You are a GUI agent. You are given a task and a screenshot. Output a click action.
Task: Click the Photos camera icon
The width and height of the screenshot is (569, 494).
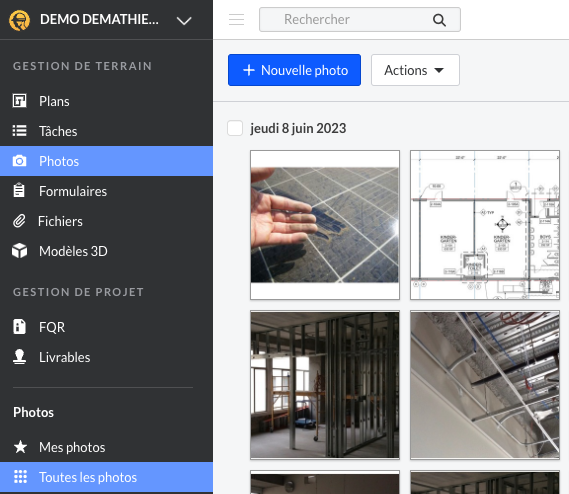[x=20, y=161]
